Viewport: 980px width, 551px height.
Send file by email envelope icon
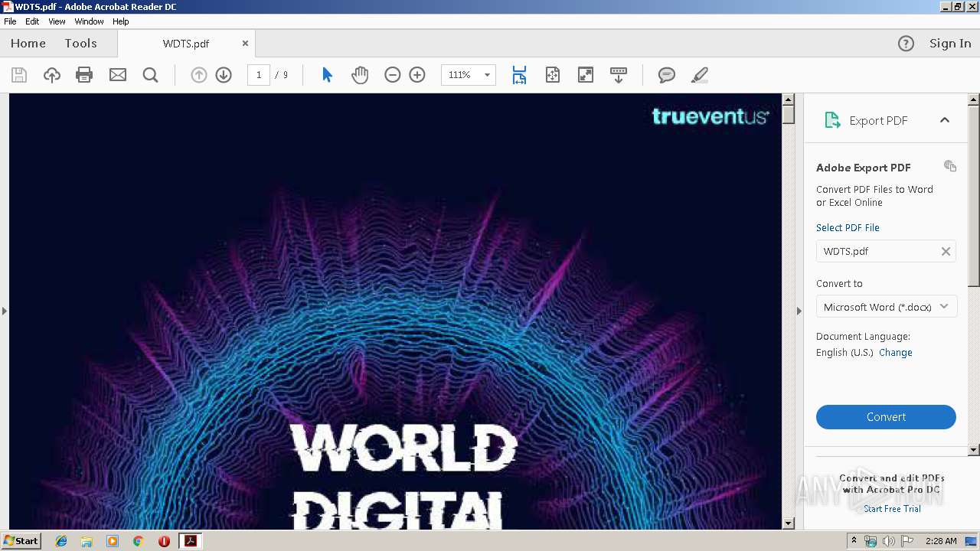pos(118,75)
